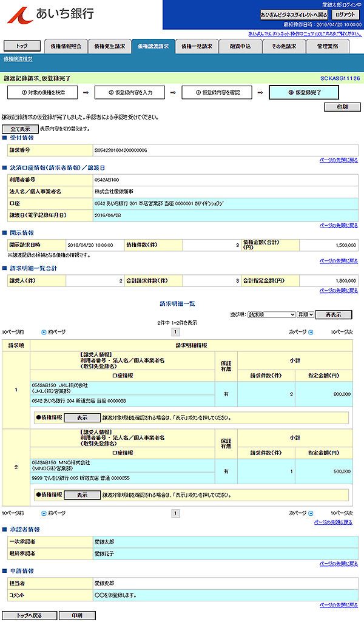Open the 債権発生請求 tab
The image size is (364, 625).
click(109, 46)
